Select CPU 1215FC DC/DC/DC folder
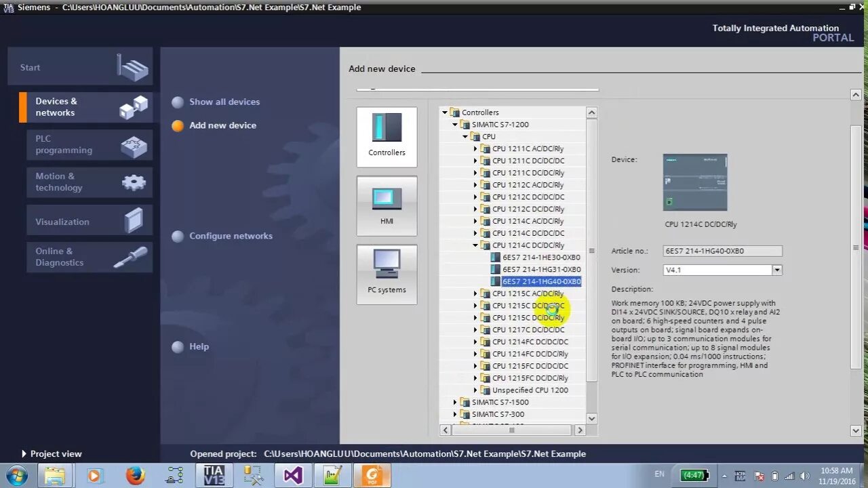This screenshot has width=868, height=488. coord(530,366)
